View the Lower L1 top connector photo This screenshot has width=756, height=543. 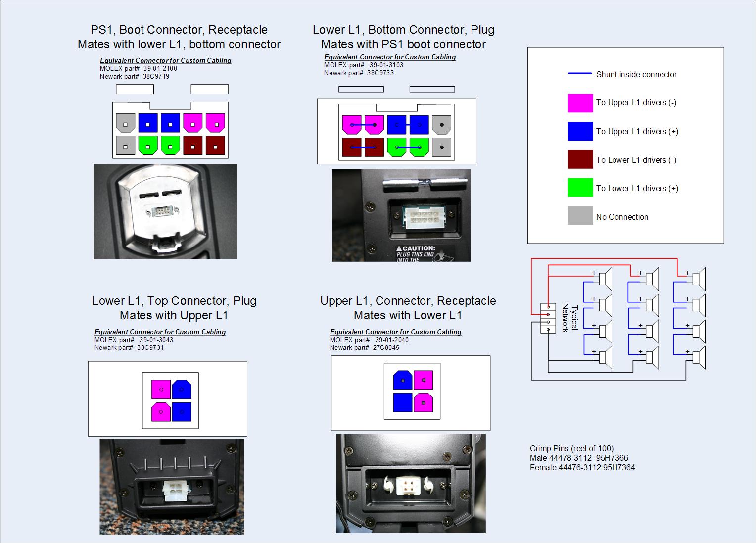point(172,486)
